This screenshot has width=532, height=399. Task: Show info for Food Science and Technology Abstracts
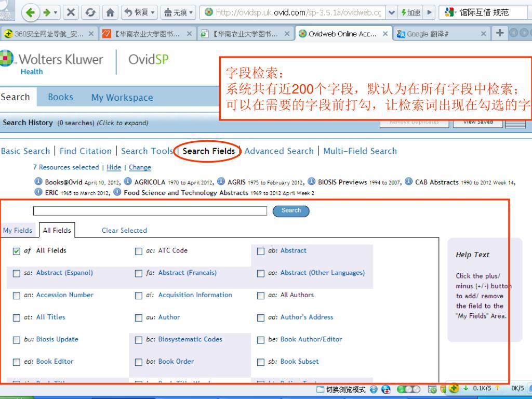117,192
